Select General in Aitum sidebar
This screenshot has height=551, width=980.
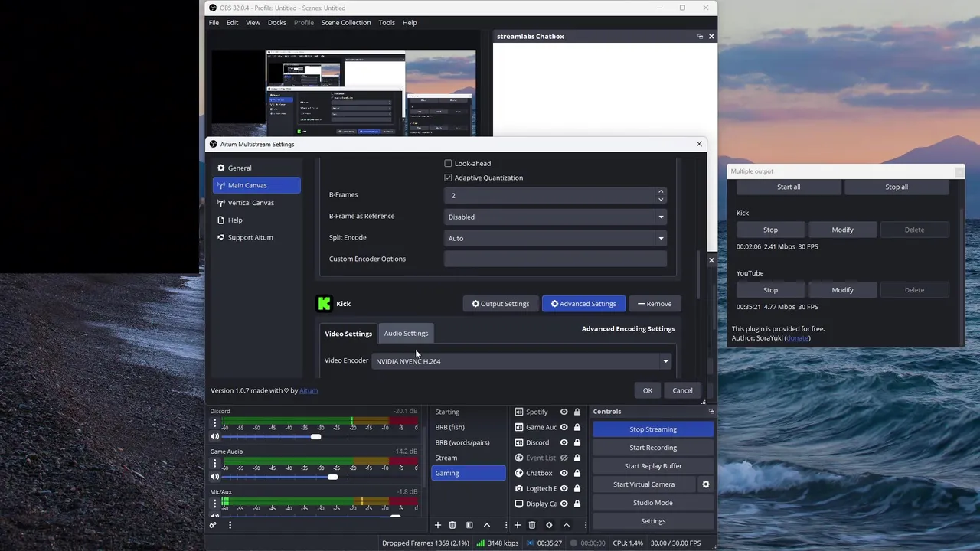[256, 168]
